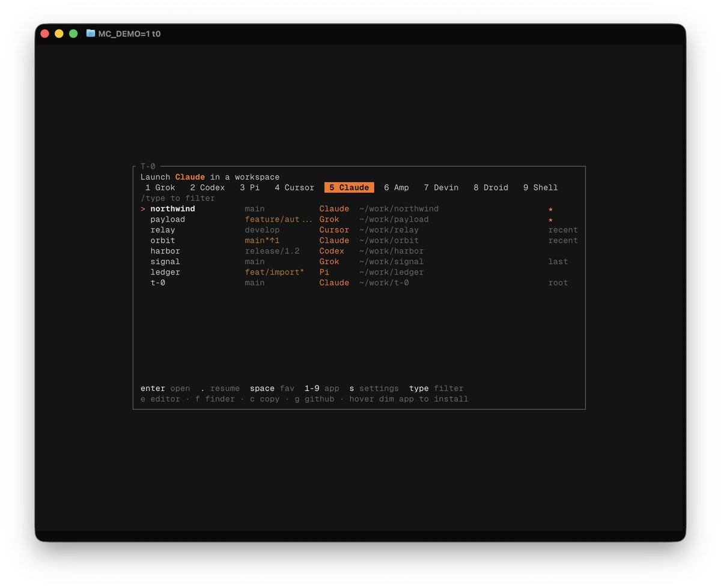This screenshot has height=588, width=721.
Task: Click the ~/work/harbor path
Action: point(392,251)
